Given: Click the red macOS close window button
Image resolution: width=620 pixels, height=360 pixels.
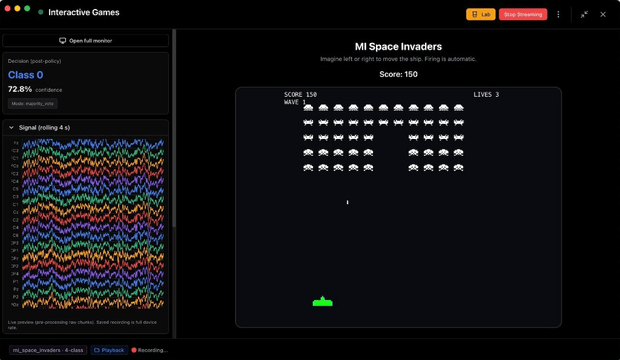Looking at the screenshot, I should 8,8.
